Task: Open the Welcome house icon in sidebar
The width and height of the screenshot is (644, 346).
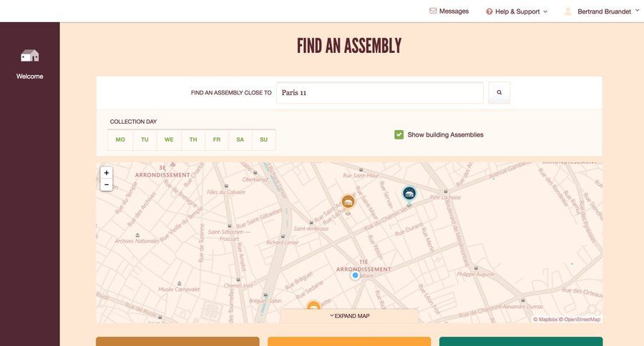Action: [x=29, y=56]
